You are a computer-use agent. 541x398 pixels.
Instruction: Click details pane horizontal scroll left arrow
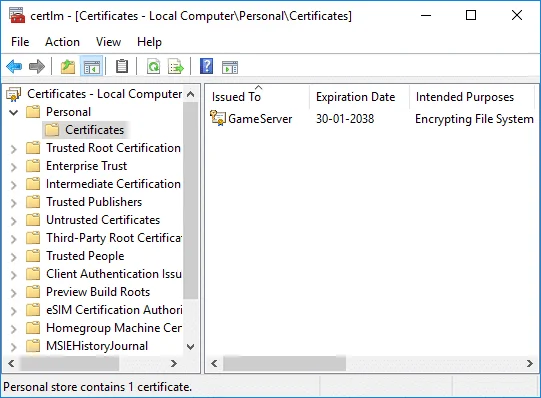tap(214, 363)
